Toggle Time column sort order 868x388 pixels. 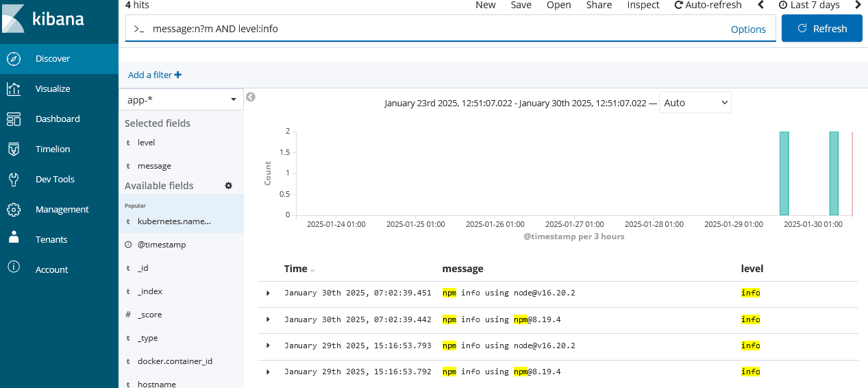tap(312, 270)
